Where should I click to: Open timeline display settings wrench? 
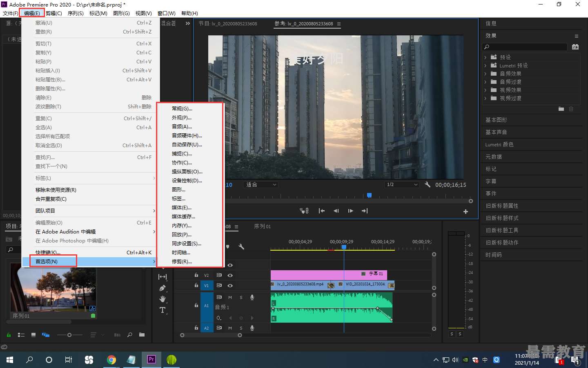coord(241,247)
